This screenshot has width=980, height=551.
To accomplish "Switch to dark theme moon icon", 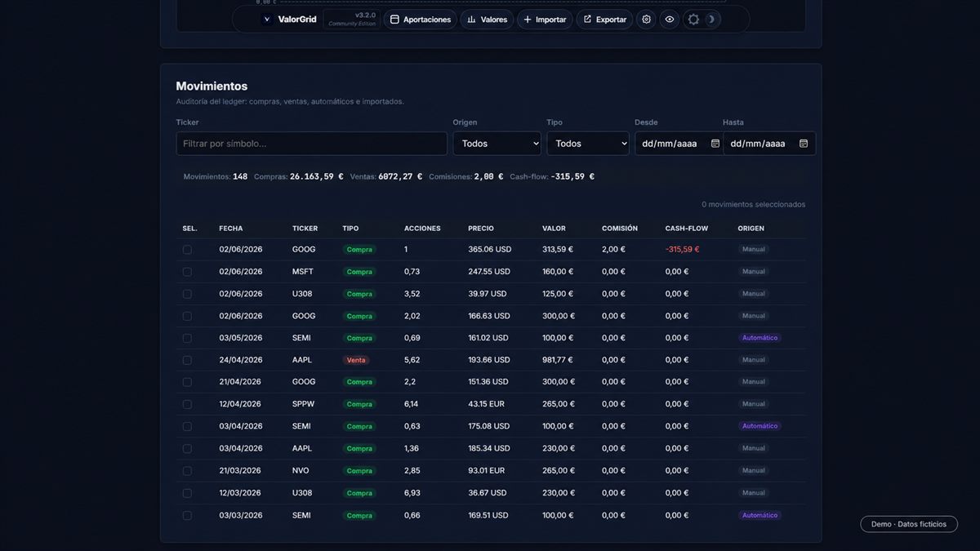I will click(x=710, y=19).
